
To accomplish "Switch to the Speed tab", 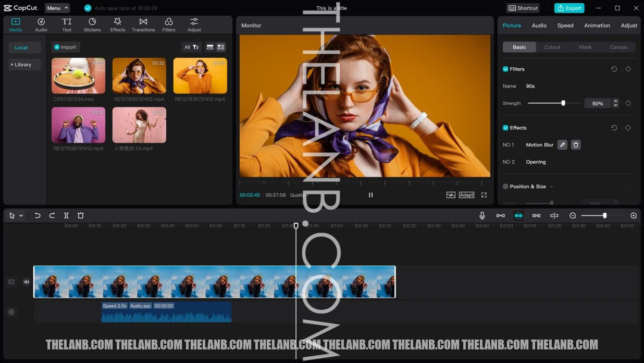I will (565, 26).
